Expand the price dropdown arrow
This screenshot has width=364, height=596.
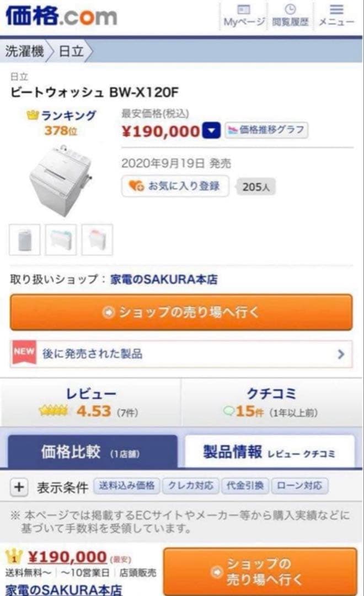pos(212,131)
